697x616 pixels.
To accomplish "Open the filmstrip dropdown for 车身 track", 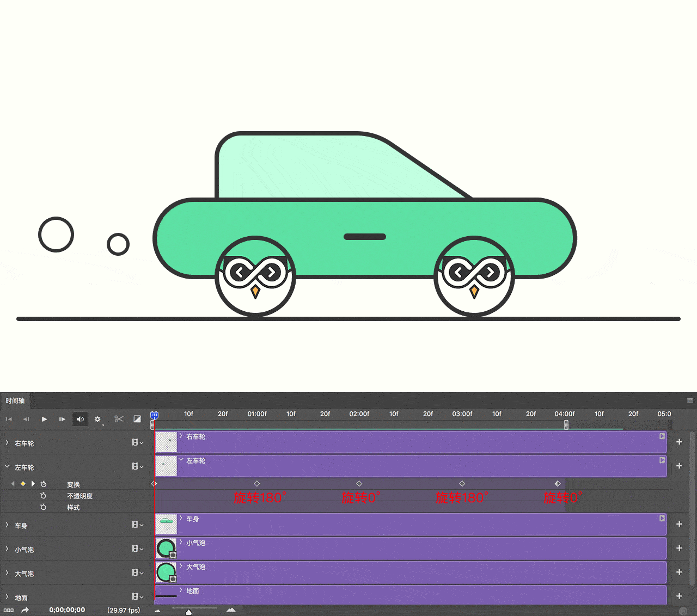I will click(x=138, y=525).
